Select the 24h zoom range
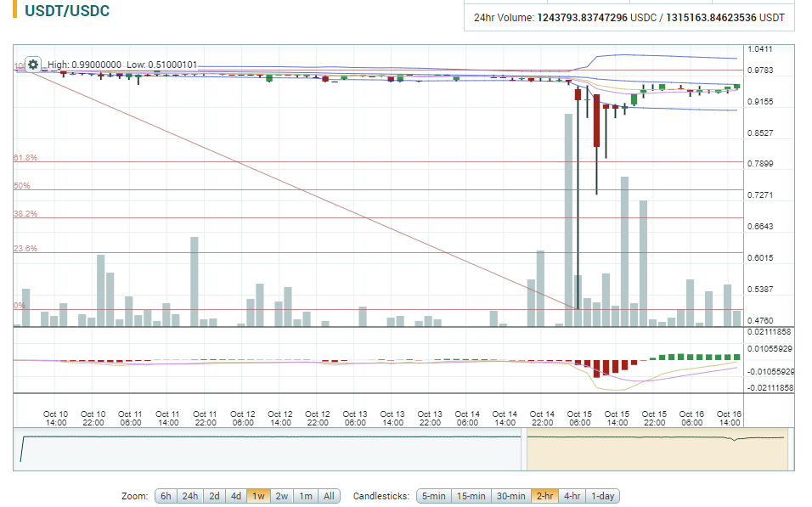Image resolution: width=812 pixels, height=507 pixels. click(190, 496)
